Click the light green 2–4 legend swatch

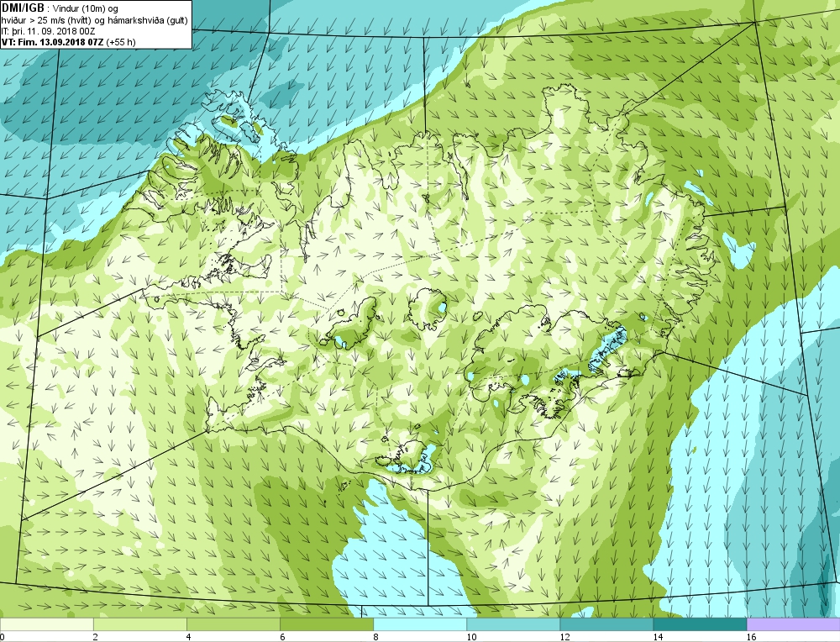click(139, 624)
